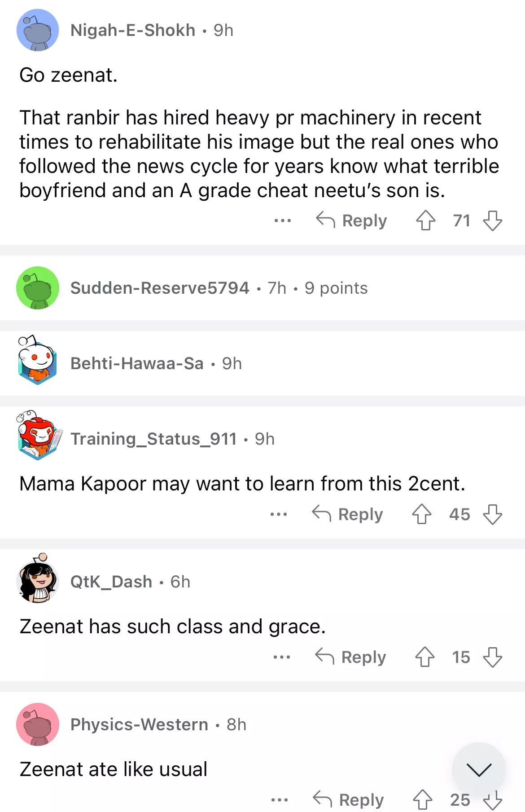Upvote Training_Status_911's comment
The image size is (525, 812).
pos(422,514)
